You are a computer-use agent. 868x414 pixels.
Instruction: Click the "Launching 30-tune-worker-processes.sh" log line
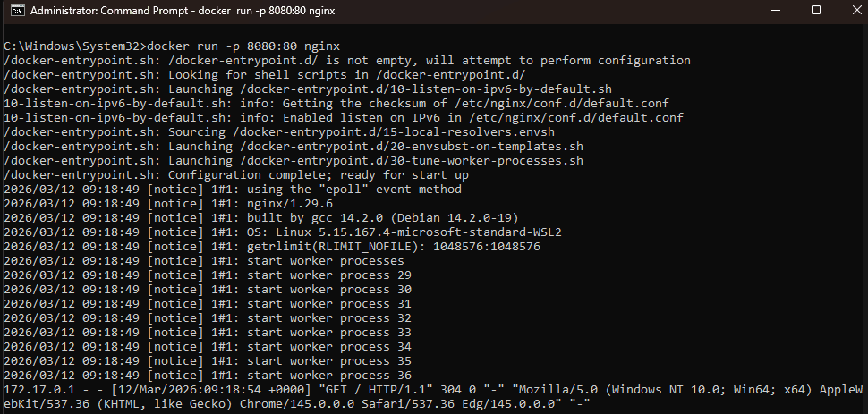294,161
